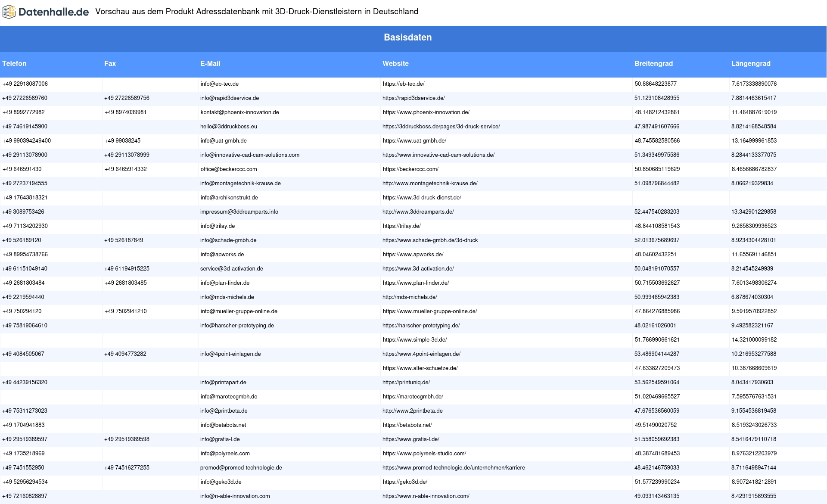This screenshot has height=504, width=827.
Task: Click the Datenhalle.de brand name
Action: tap(53, 12)
